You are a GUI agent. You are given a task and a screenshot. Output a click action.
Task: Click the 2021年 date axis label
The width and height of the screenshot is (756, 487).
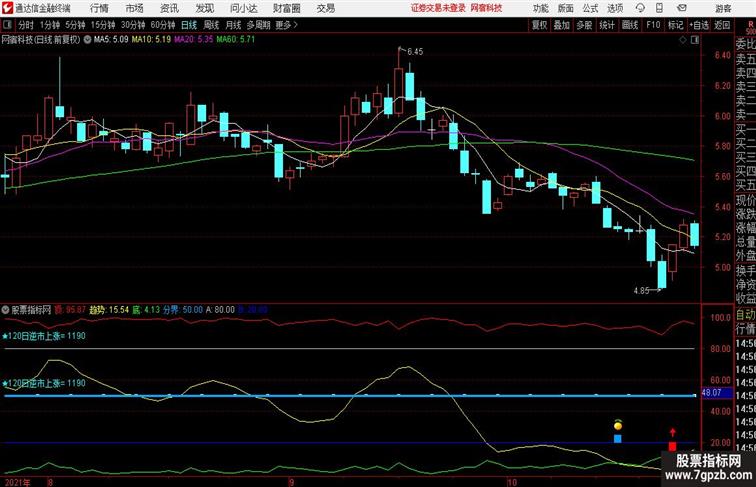[x=17, y=482]
